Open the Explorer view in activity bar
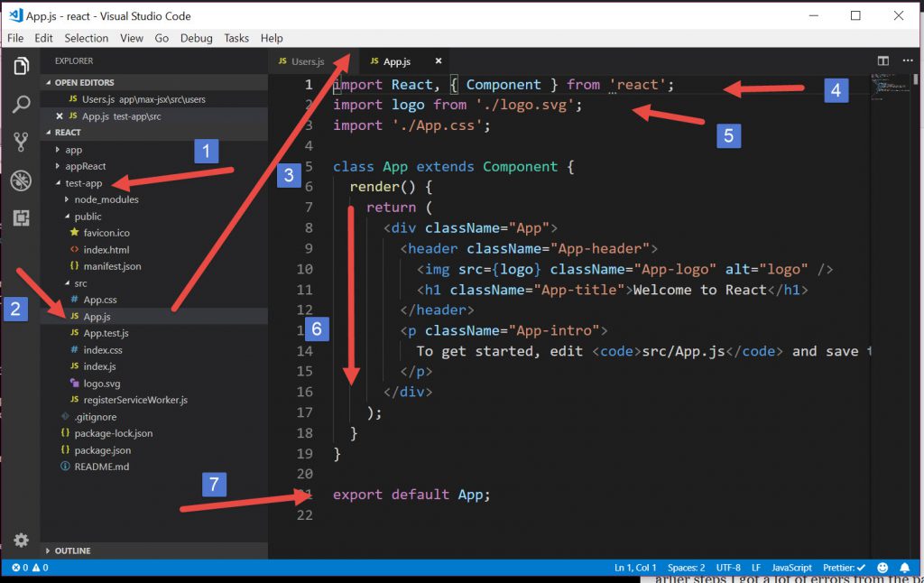924x583 pixels. coord(21,66)
